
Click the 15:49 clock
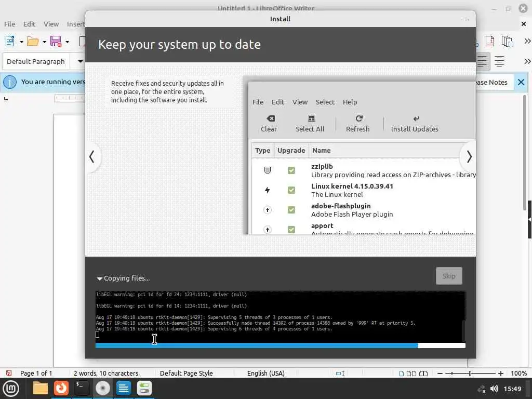[x=512, y=389]
